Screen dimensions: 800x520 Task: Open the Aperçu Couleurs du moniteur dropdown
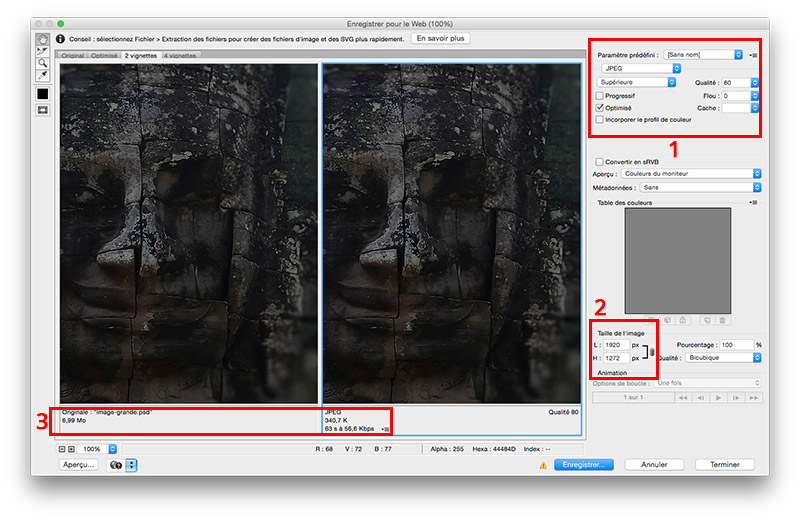[691, 174]
